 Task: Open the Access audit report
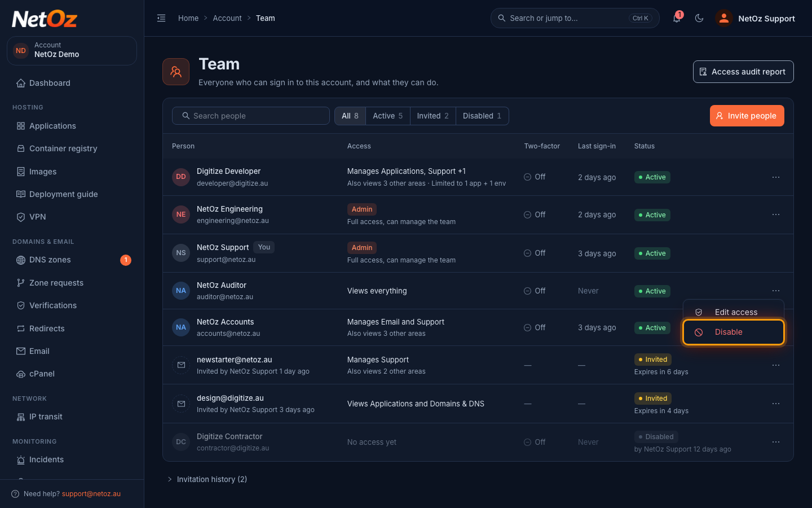pos(743,72)
